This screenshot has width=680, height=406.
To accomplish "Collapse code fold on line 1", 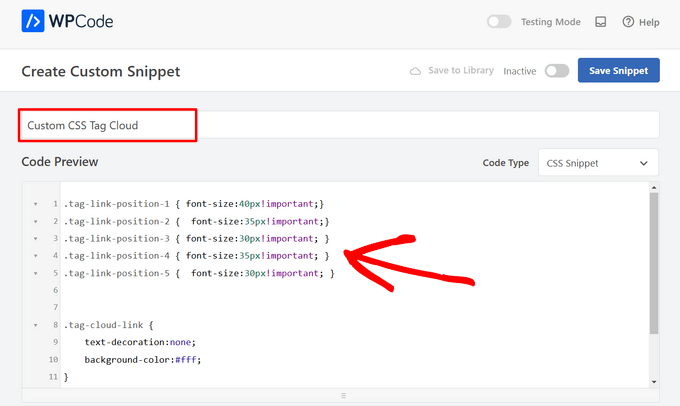I will pos(36,204).
